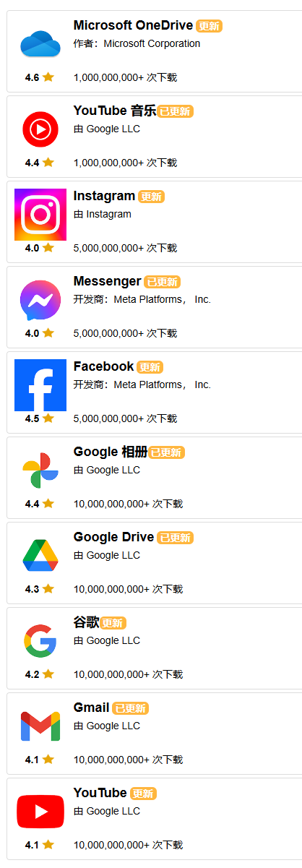Open the Google Drive triangle icon
302x868 pixels.
40,556
